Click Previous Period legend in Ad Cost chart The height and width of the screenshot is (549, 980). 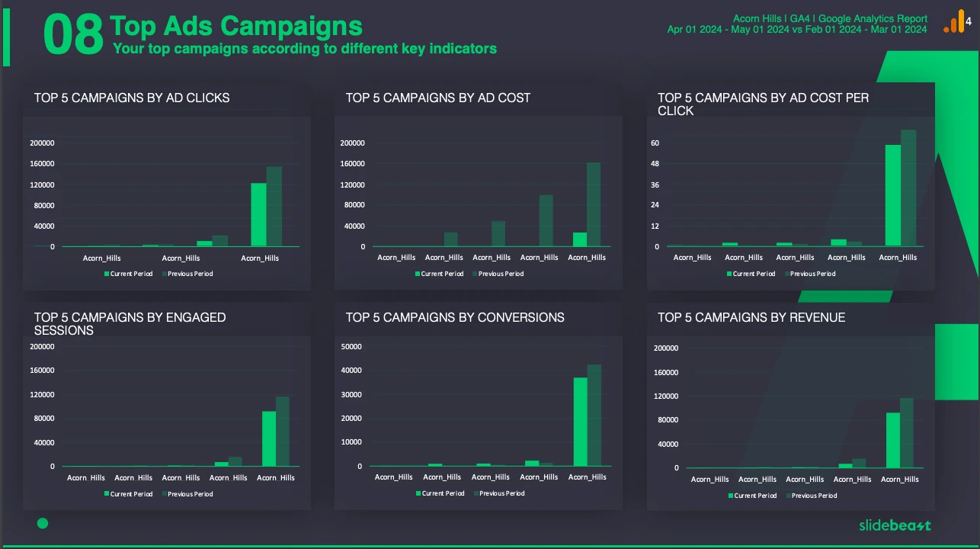tap(498, 274)
